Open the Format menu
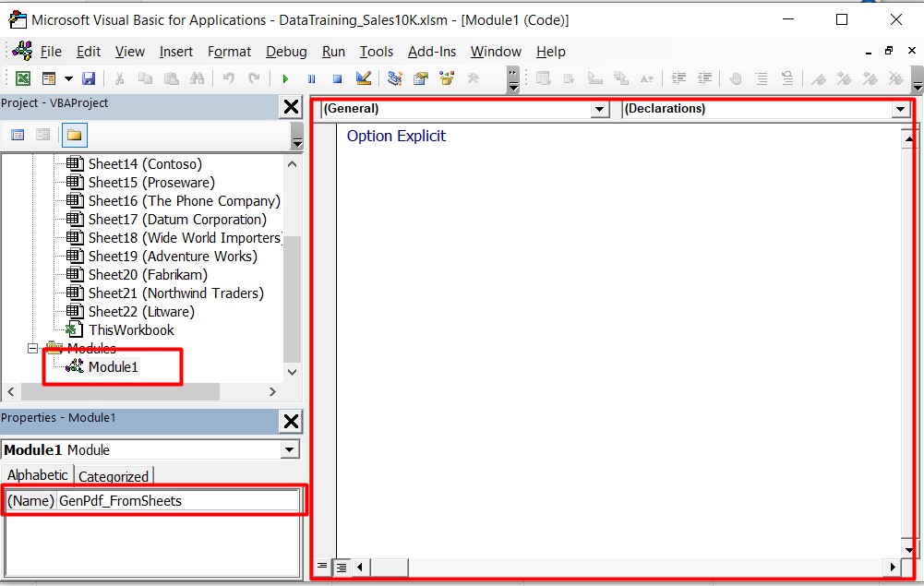 point(229,52)
